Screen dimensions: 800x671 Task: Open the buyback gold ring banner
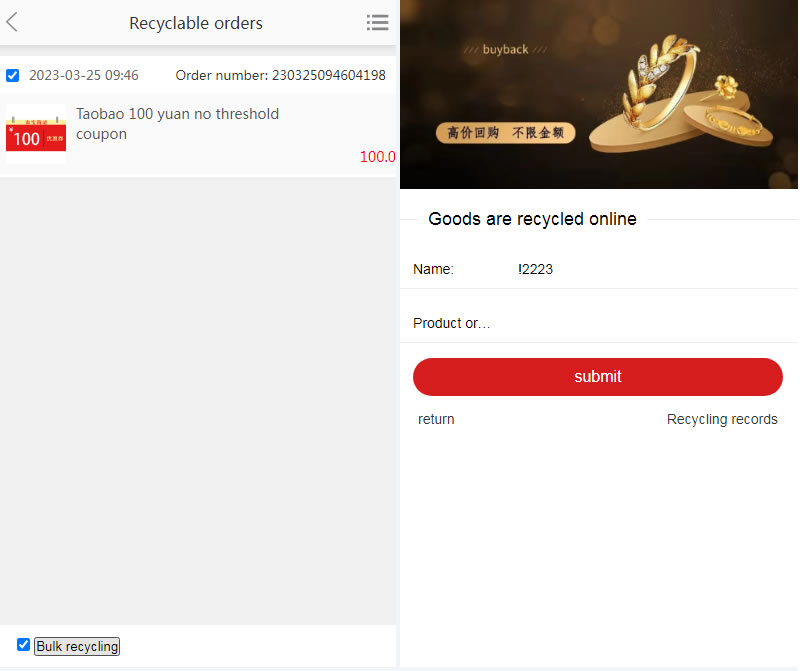click(598, 94)
